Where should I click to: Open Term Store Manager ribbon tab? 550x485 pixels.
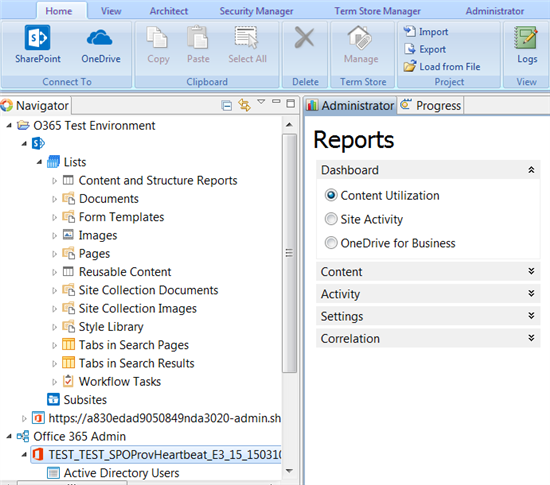click(377, 11)
